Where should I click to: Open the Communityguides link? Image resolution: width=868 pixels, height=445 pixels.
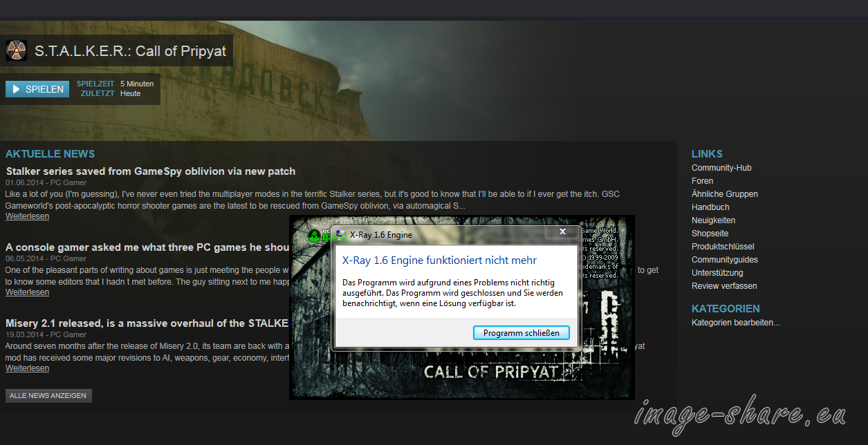[x=725, y=260]
